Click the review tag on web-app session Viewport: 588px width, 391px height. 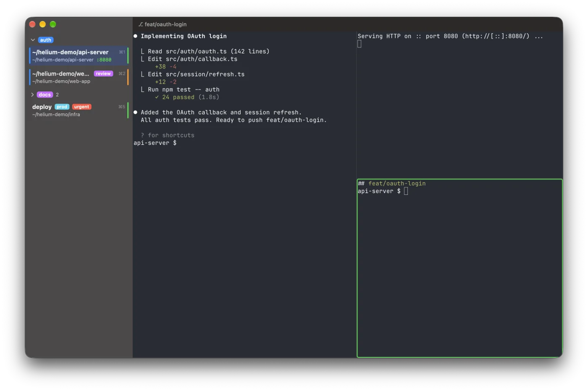[103, 73]
